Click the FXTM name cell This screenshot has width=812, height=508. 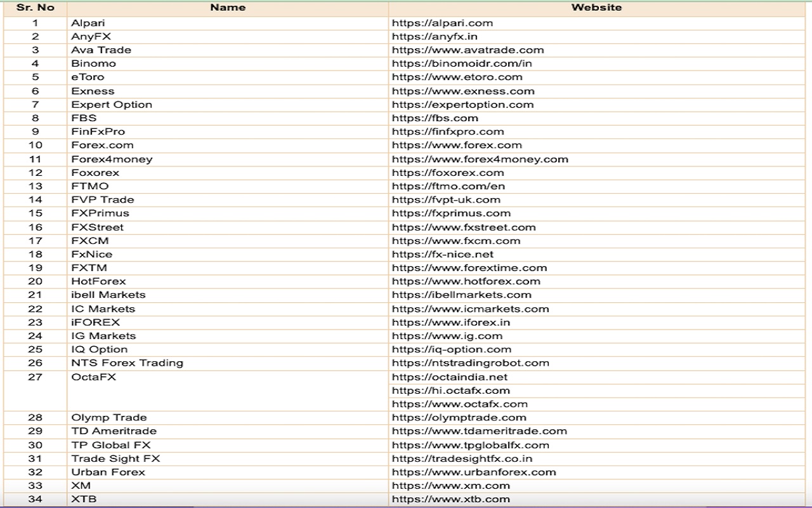228,267
